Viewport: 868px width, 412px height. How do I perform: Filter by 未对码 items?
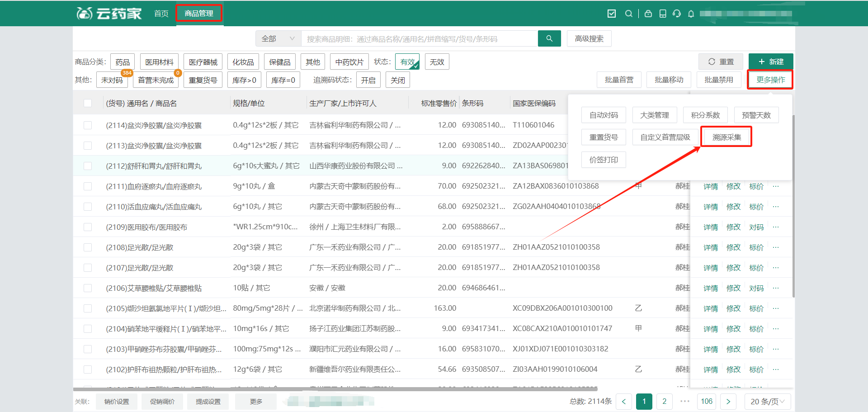[x=112, y=80]
